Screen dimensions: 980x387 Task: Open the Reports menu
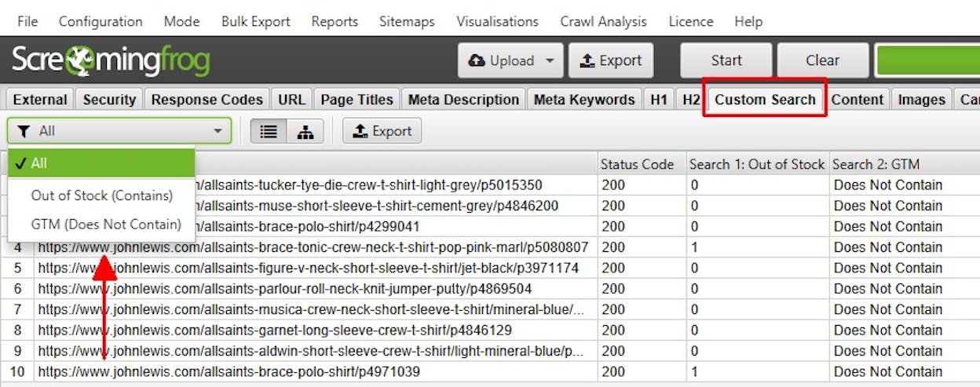click(335, 21)
